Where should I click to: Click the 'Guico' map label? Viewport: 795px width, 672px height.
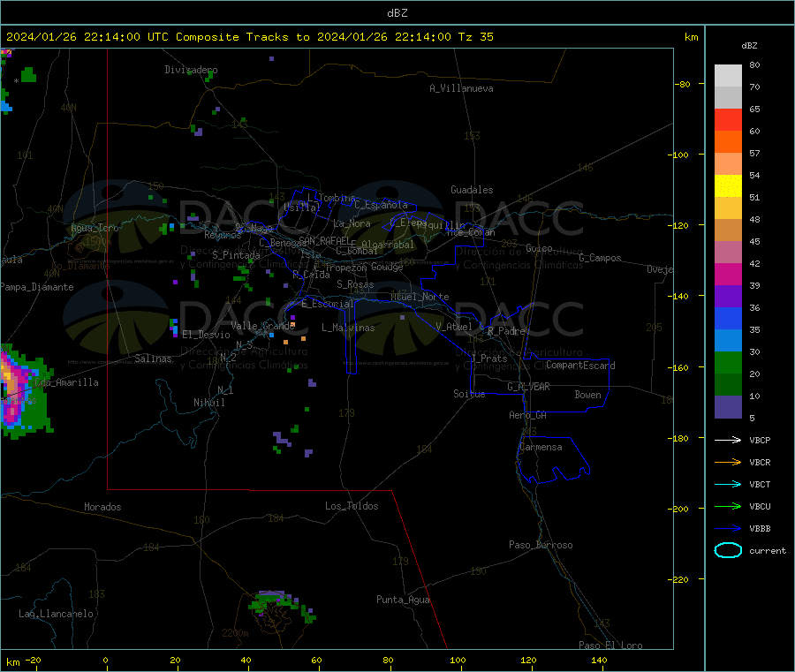point(539,248)
